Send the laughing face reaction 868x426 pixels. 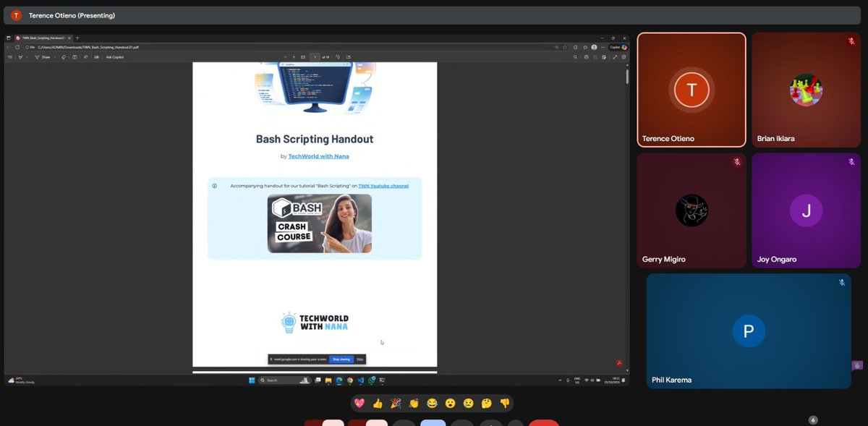[432, 404]
